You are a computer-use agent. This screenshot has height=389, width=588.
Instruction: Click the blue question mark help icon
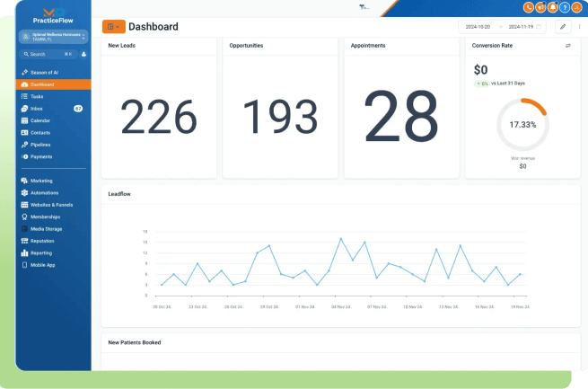click(565, 7)
